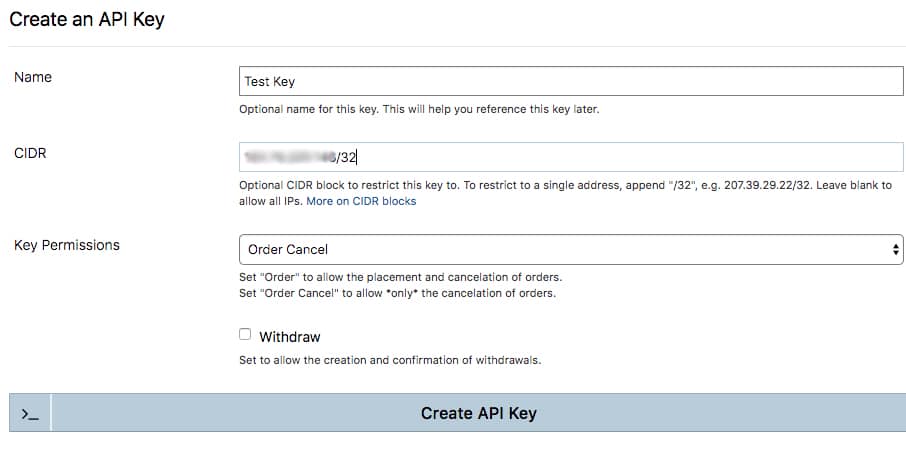This screenshot has height=452, width=906.
Task: Click the up-down arrows on the permissions select
Action: pos(896,249)
